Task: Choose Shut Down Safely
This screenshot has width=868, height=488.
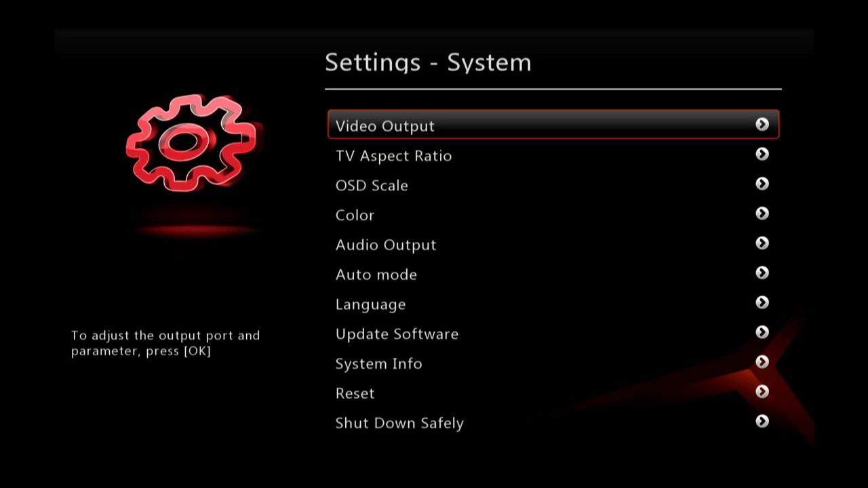Action: click(x=553, y=422)
